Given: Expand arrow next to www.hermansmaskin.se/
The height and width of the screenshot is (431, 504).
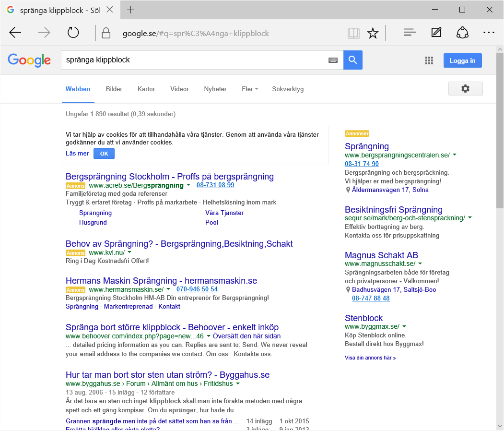Looking at the screenshot, I should (168, 289).
